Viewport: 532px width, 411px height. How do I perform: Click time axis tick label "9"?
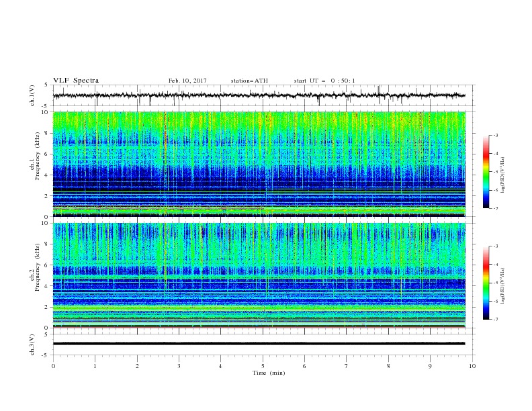pyautogui.click(x=430, y=366)
